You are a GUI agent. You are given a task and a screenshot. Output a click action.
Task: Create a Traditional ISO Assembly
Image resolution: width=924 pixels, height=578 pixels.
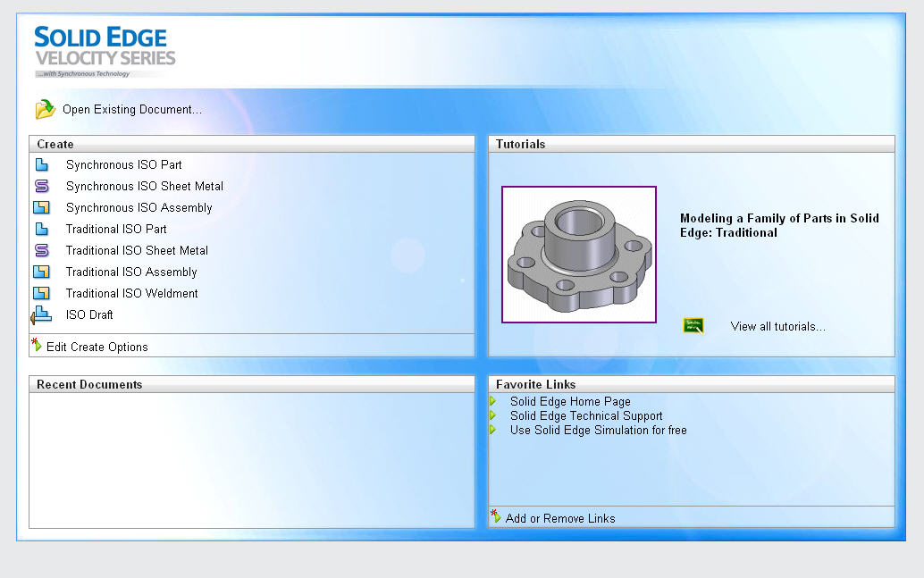pos(131,272)
